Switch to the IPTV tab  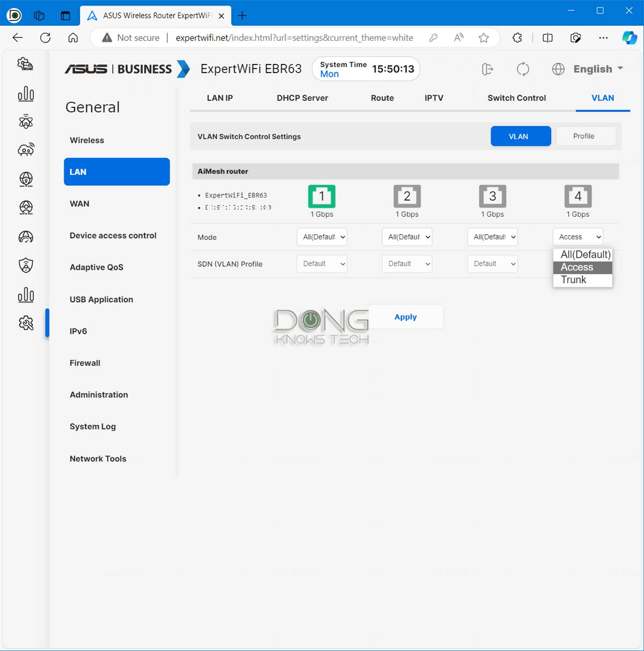click(434, 98)
